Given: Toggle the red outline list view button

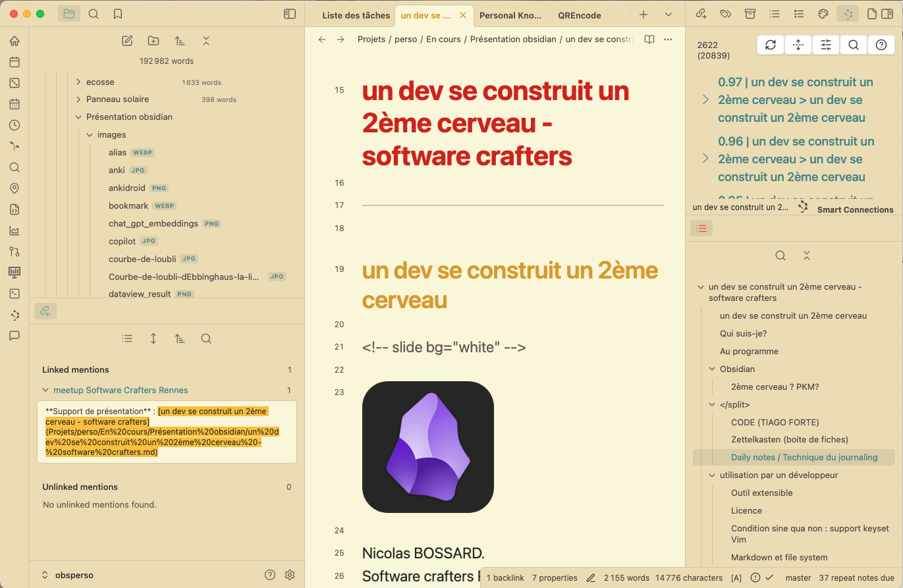Looking at the screenshot, I should 701,228.
